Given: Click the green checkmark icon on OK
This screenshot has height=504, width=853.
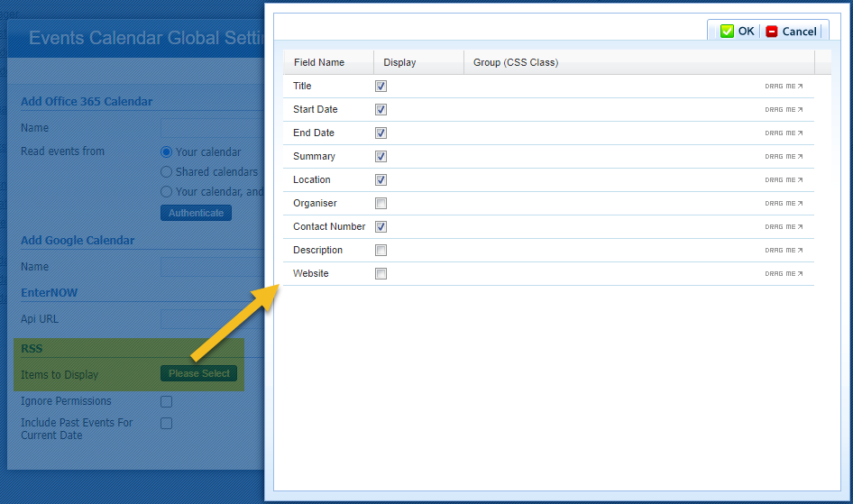Looking at the screenshot, I should [x=727, y=31].
